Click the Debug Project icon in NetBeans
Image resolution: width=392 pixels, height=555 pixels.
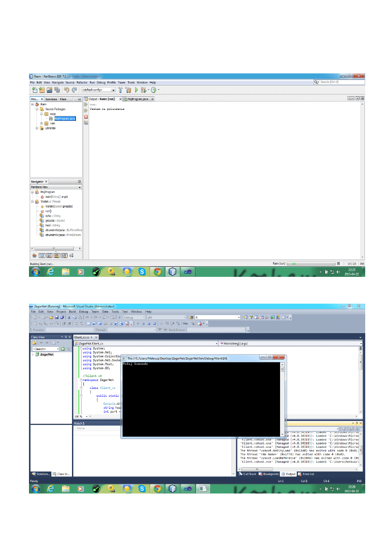pos(144,90)
